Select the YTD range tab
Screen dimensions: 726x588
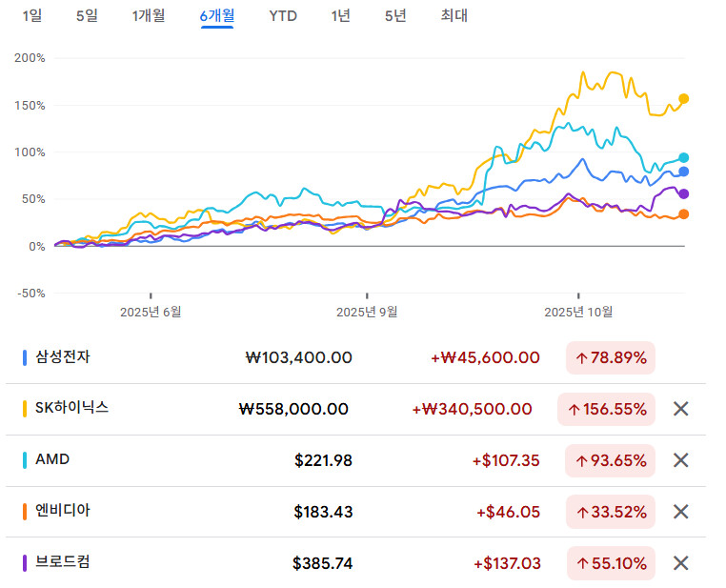pyautogui.click(x=282, y=15)
